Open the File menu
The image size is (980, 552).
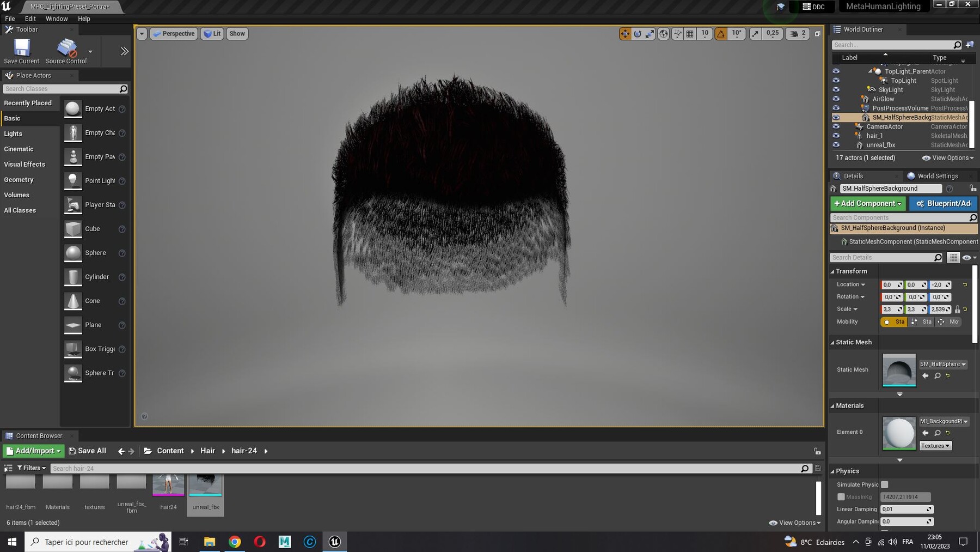pyautogui.click(x=10, y=19)
